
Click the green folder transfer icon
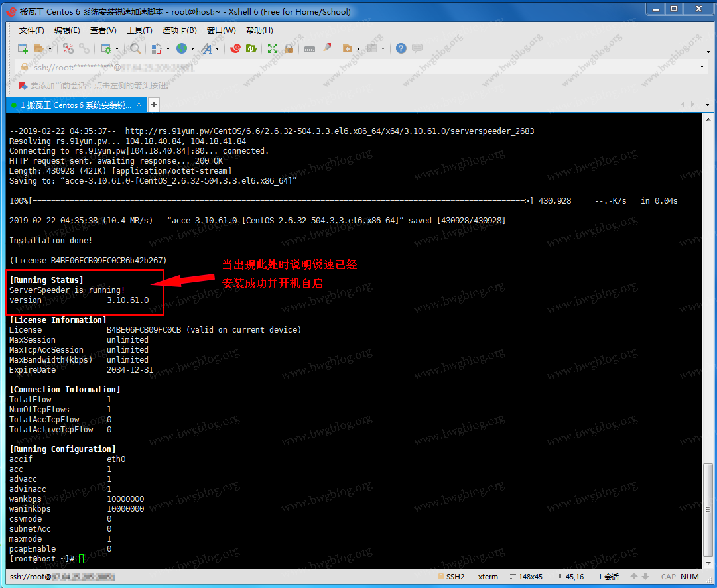click(251, 48)
